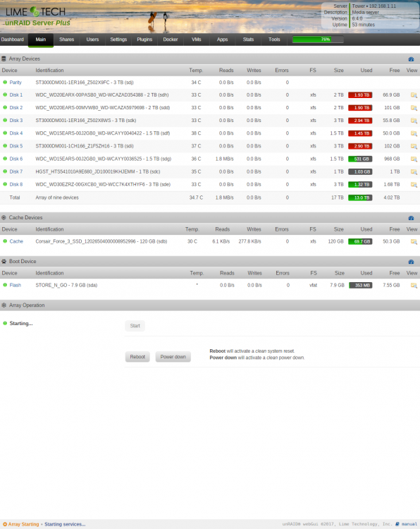Click the Start array button
Screen dimensions: 420x529
[135, 326]
